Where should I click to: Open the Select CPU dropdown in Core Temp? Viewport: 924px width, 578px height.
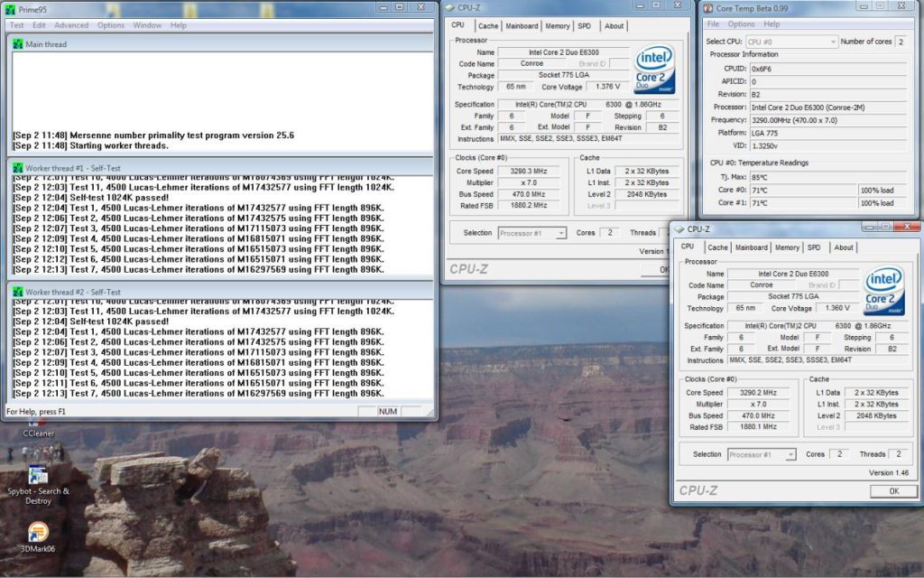click(x=791, y=42)
